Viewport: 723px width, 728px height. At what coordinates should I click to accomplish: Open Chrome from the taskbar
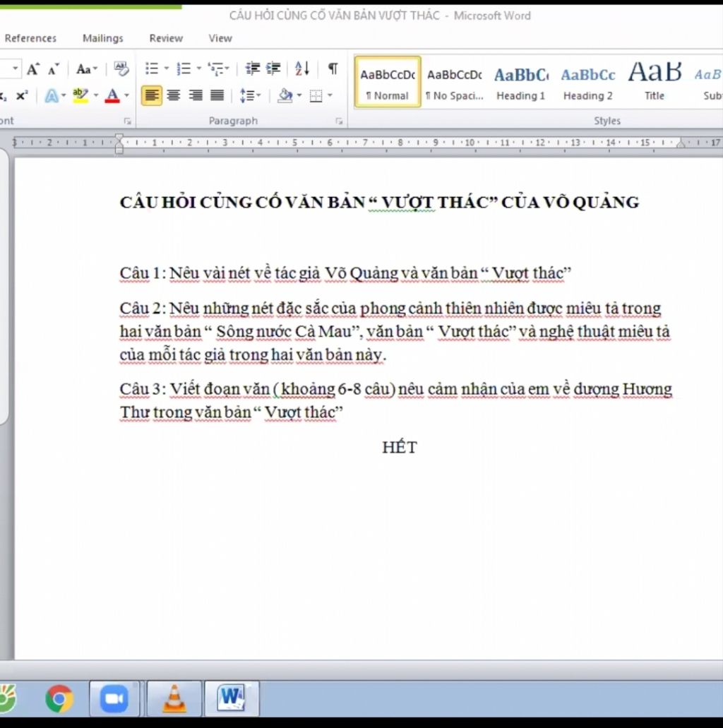59,698
